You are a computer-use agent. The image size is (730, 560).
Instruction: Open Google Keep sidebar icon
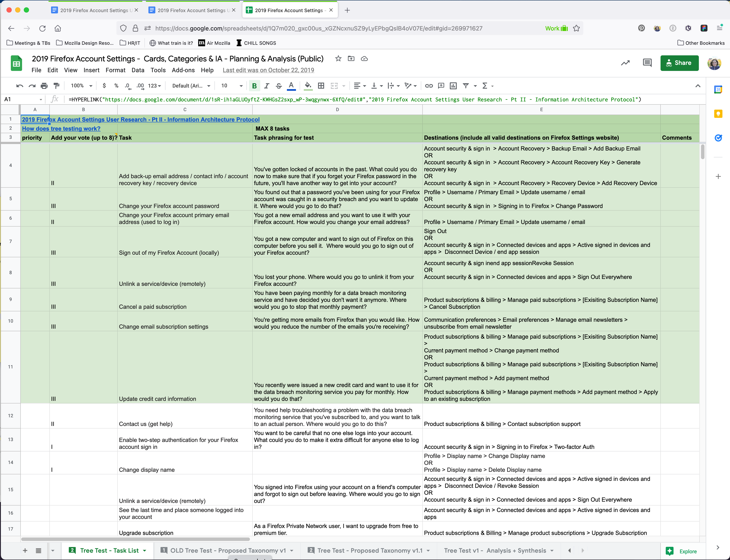point(718,114)
